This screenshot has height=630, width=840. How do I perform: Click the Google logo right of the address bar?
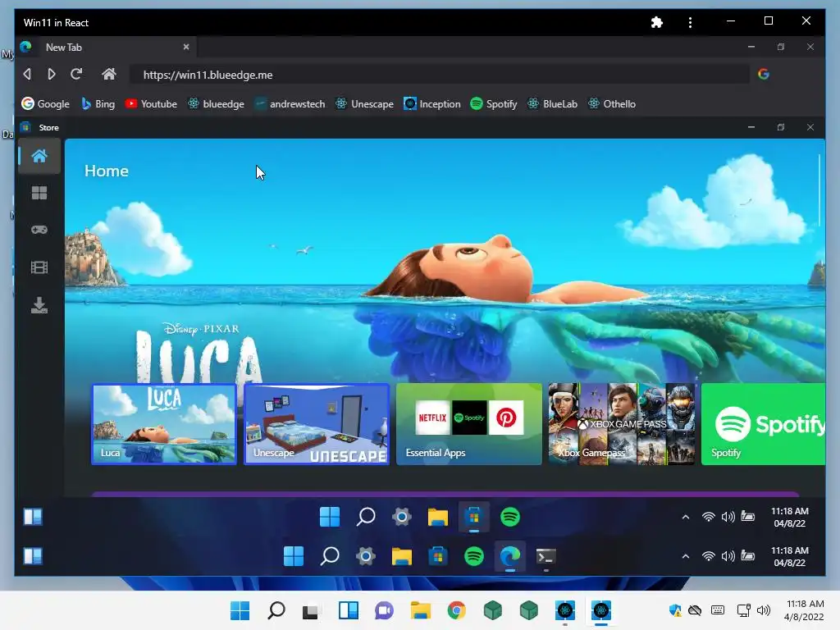click(764, 74)
